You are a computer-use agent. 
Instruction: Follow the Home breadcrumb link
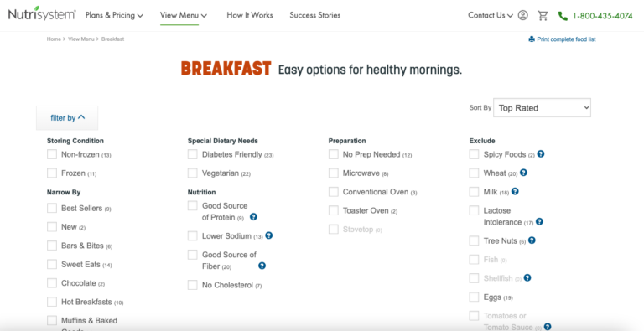pos(54,39)
